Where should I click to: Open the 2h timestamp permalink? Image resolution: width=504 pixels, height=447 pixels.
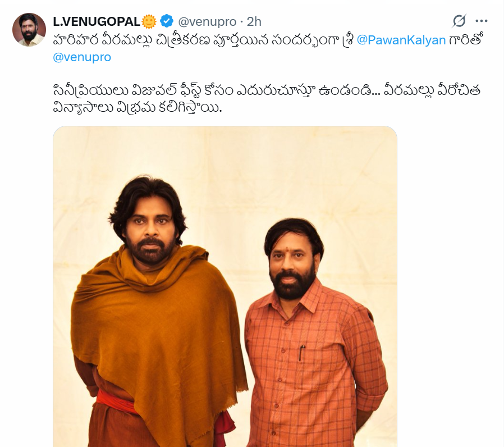click(254, 21)
